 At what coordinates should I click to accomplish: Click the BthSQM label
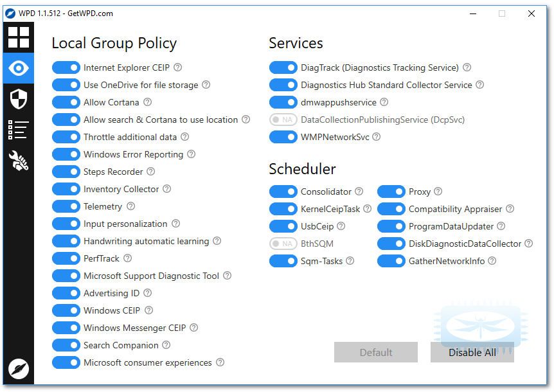[x=317, y=244]
